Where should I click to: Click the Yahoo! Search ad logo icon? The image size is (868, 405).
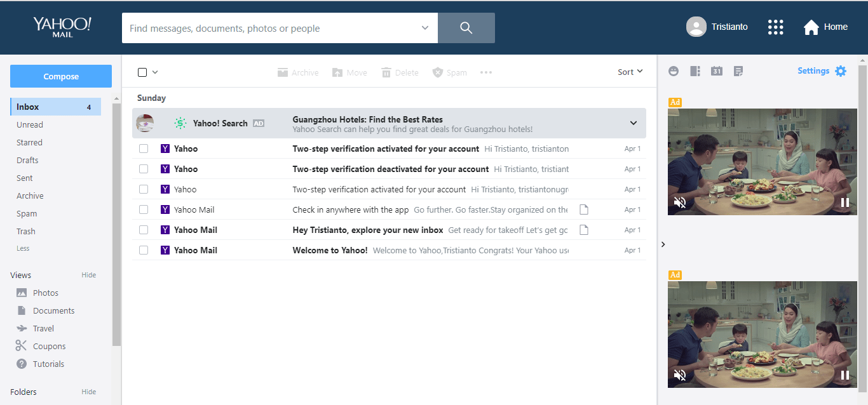180,123
